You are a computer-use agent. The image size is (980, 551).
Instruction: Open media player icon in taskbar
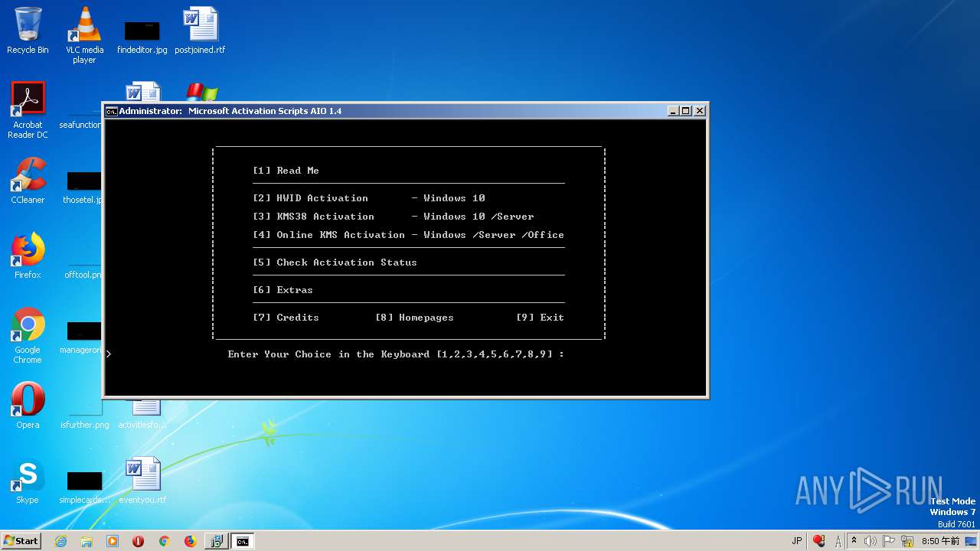click(x=113, y=541)
